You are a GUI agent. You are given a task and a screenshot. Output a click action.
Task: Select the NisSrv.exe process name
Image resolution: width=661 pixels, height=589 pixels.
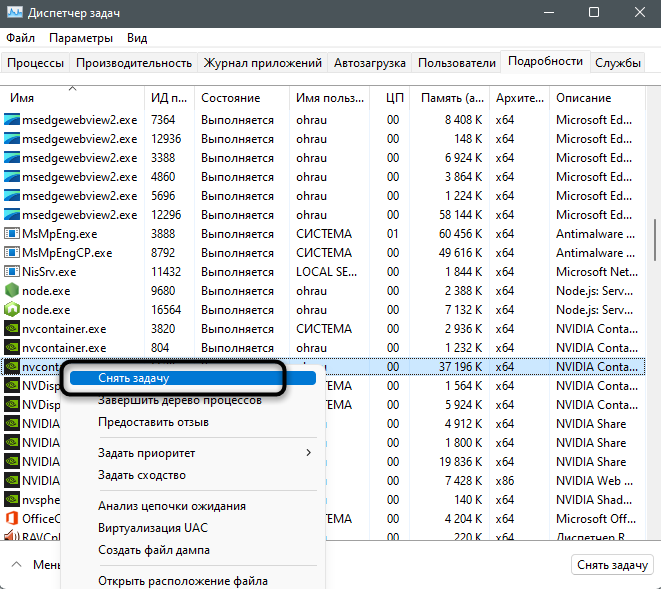pyautogui.click(x=49, y=272)
